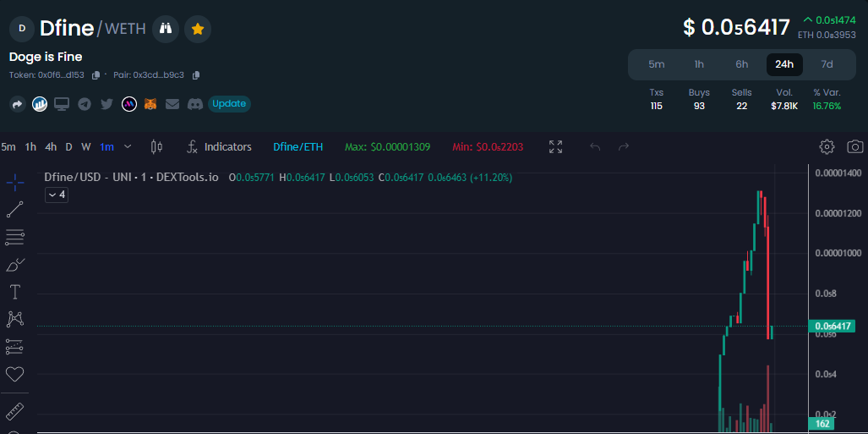The image size is (868, 434).
Task: Select the 1m chart interval
Action: (x=106, y=147)
